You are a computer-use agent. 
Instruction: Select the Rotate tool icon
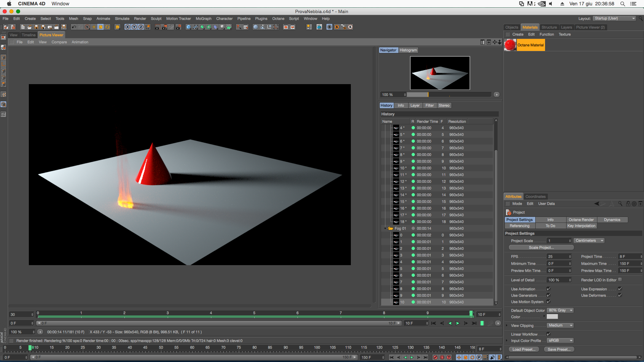click(x=107, y=27)
